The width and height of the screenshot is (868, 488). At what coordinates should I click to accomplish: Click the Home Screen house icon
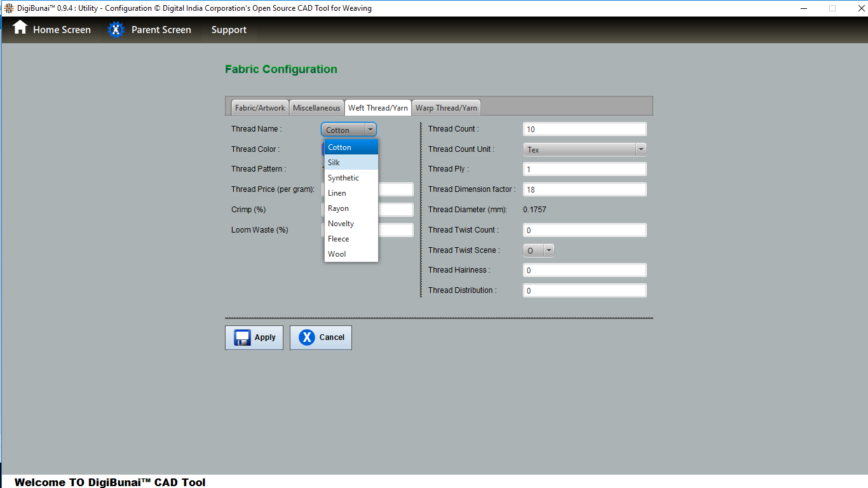[20, 28]
